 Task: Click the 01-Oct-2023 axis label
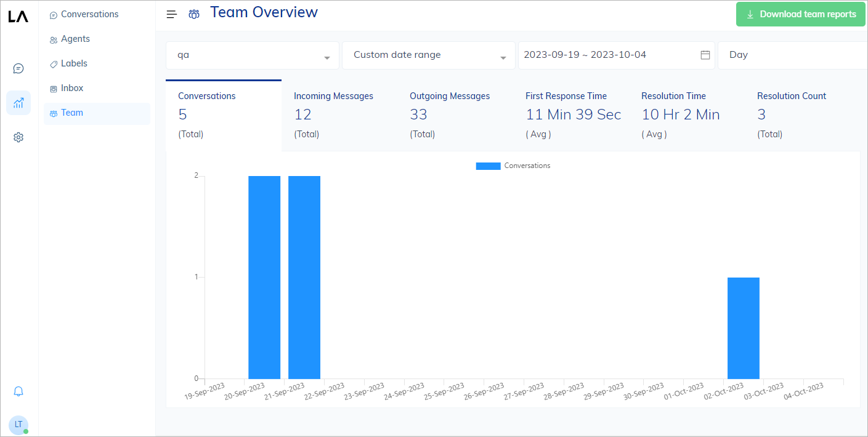(683, 391)
